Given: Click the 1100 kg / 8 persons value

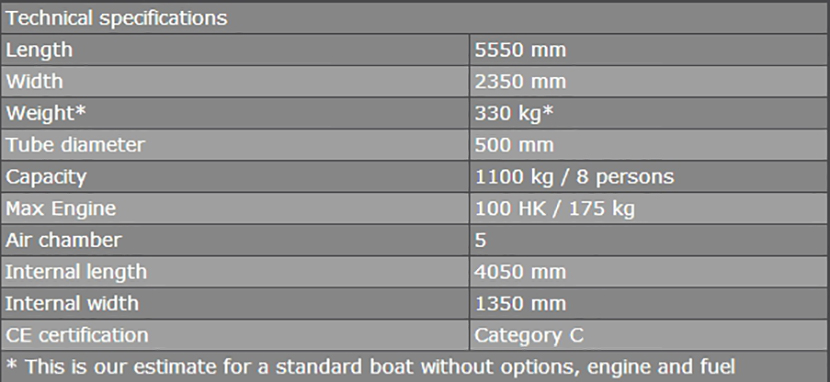Looking at the screenshot, I should coord(574,177).
